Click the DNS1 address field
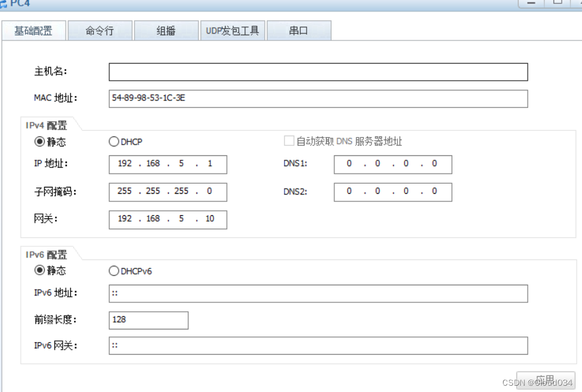Screen dimensions: 582x392 click(x=392, y=164)
